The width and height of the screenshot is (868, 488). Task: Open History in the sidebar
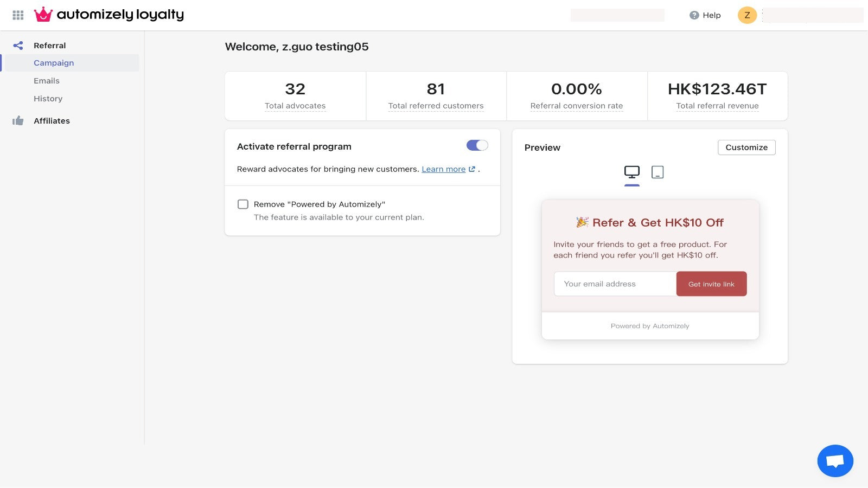48,99
